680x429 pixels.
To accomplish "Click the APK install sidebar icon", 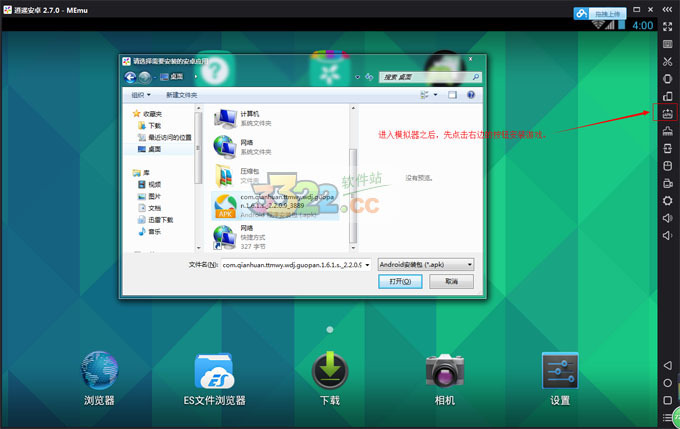I will tap(667, 114).
